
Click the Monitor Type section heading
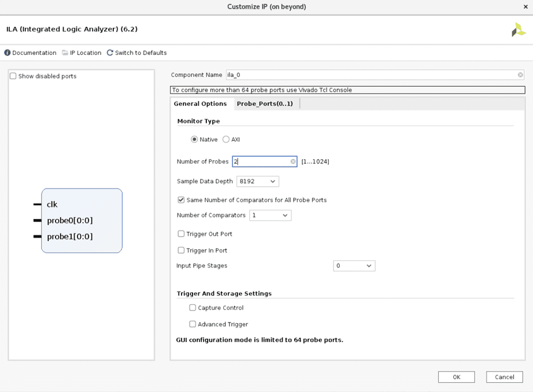click(198, 121)
